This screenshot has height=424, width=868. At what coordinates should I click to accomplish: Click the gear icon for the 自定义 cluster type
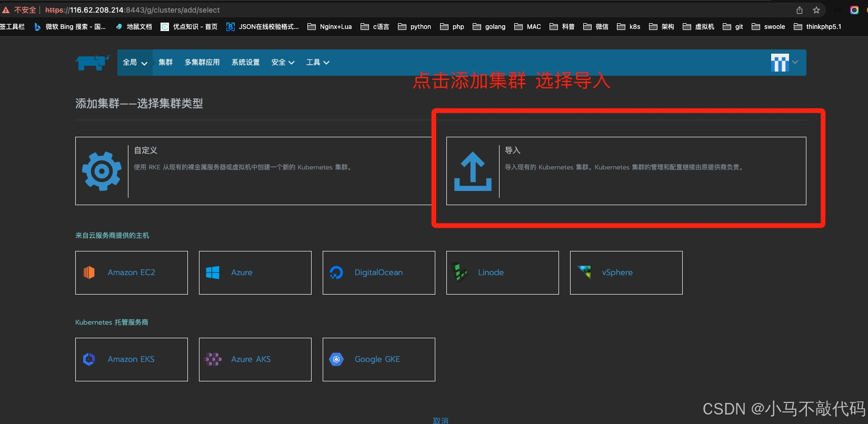pyautogui.click(x=102, y=171)
